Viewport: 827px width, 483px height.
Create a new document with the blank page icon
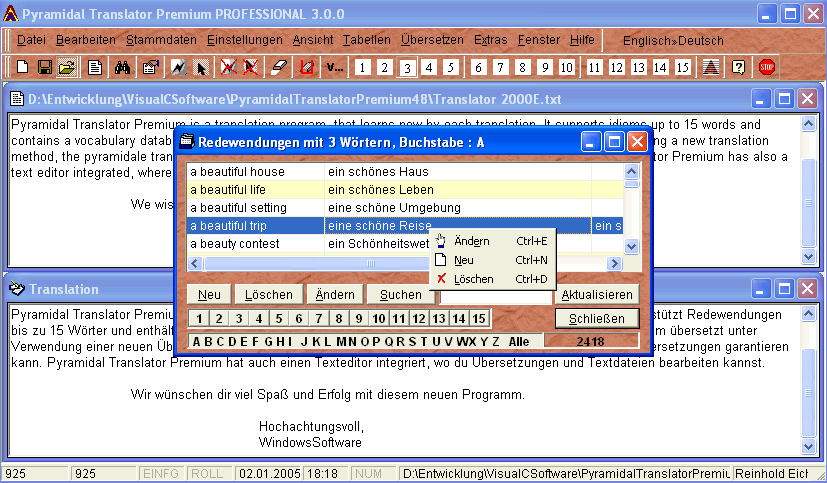coord(22,67)
